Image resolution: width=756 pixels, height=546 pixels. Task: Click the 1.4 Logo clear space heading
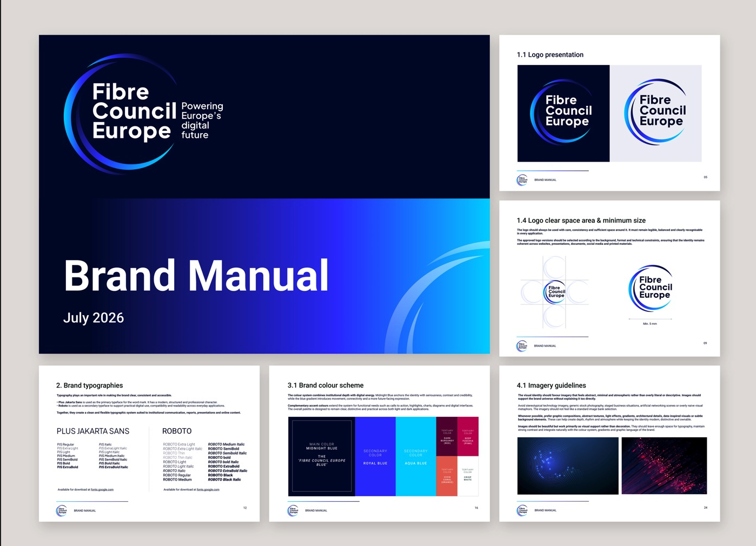point(581,221)
